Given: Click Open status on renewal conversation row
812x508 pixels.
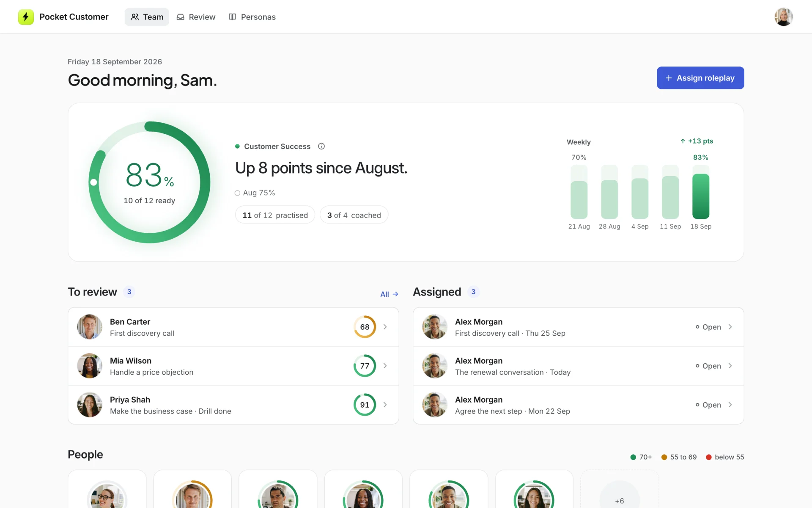Looking at the screenshot, I should click(x=708, y=366).
